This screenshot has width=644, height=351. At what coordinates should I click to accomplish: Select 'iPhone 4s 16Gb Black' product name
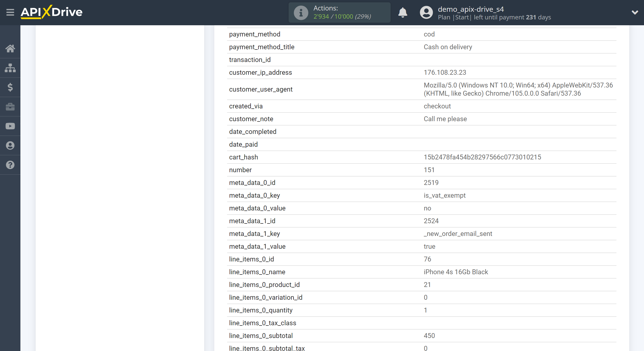pos(456,272)
